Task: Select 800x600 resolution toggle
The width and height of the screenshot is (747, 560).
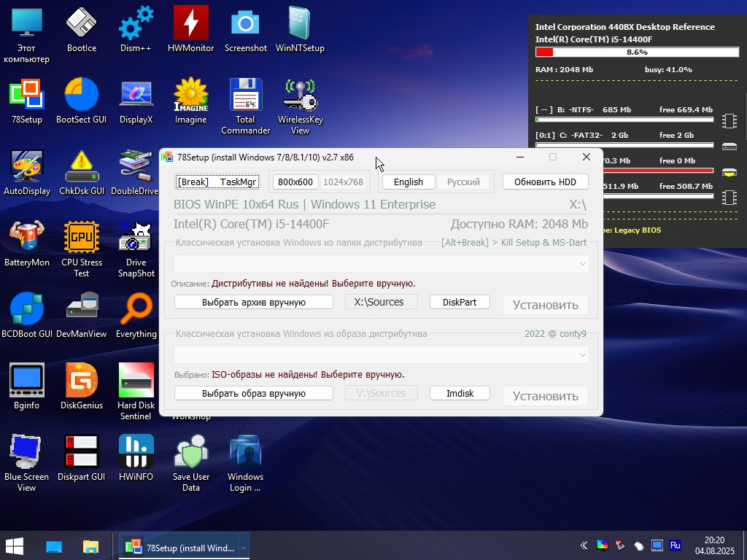Action: click(x=295, y=182)
